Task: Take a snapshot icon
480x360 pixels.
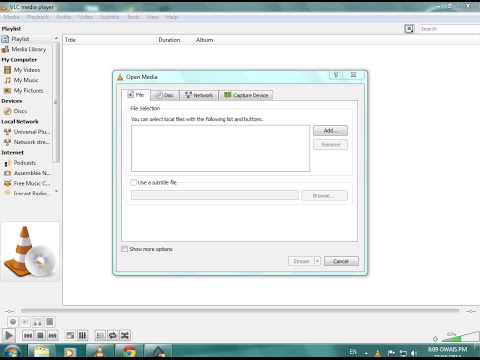Action: pos(25,322)
